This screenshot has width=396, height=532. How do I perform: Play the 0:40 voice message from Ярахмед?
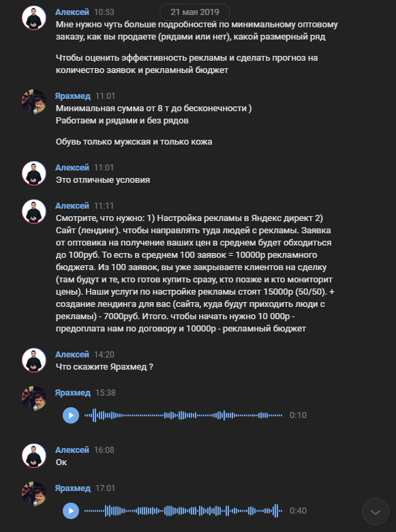pos(71,511)
